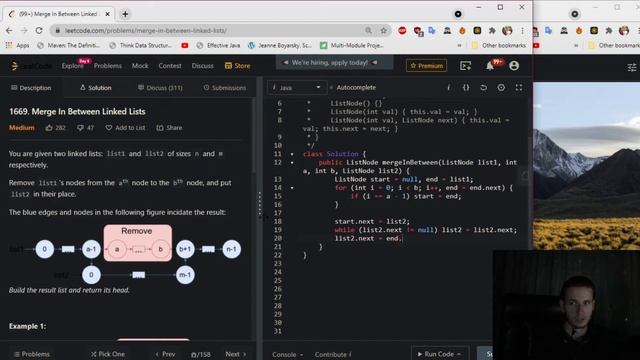Collapse the class Solution fold arrow
This screenshot has height=360, width=640.
click(x=292, y=154)
